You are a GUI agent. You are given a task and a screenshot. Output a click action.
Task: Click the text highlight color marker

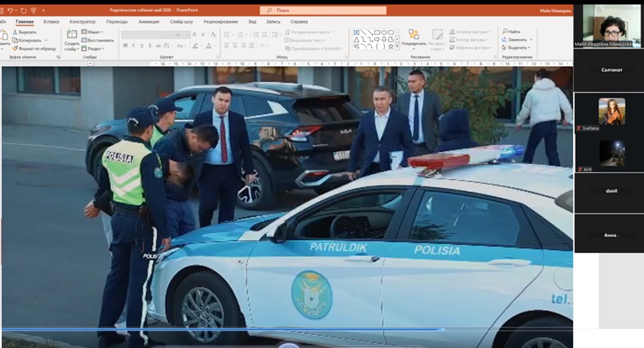pos(196,46)
